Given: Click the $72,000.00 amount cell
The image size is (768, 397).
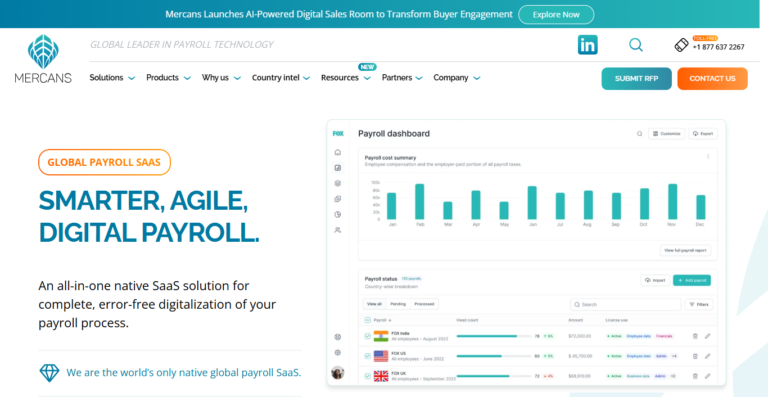Looking at the screenshot, I should pyautogui.click(x=579, y=336).
